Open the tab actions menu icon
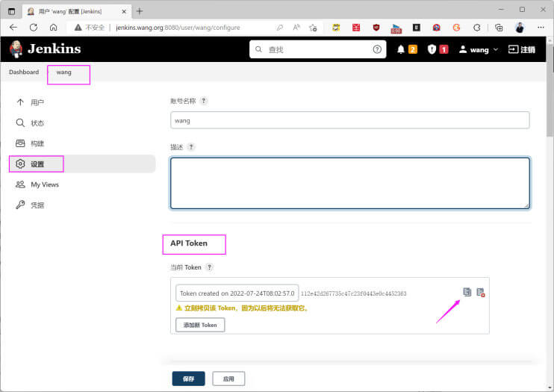Viewport: 554px width, 392px height. 12,11
